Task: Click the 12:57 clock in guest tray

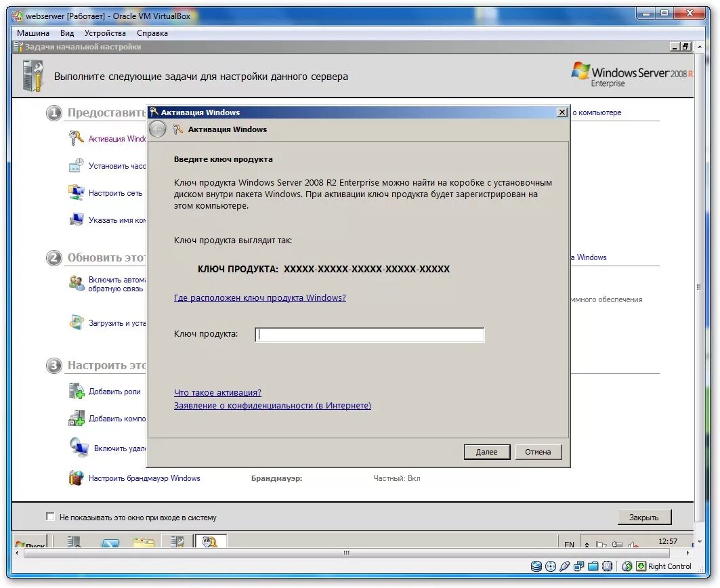Action: click(x=668, y=541)
